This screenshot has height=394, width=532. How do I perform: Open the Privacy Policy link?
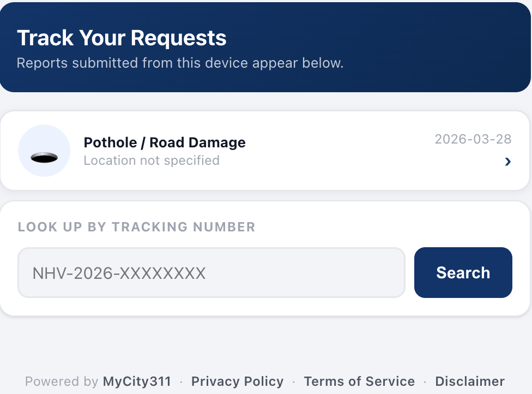[237, 381]
